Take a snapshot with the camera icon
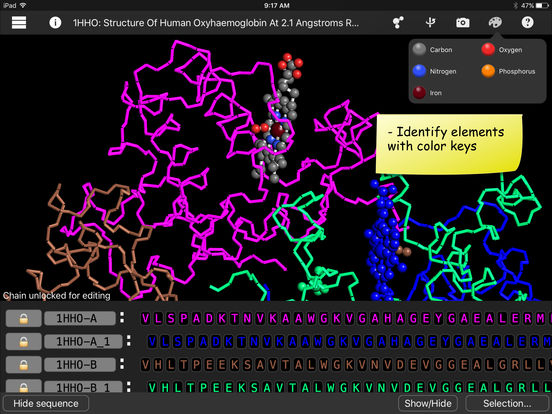The height and width of the screenshot is (414, 552). pos(463,23)
